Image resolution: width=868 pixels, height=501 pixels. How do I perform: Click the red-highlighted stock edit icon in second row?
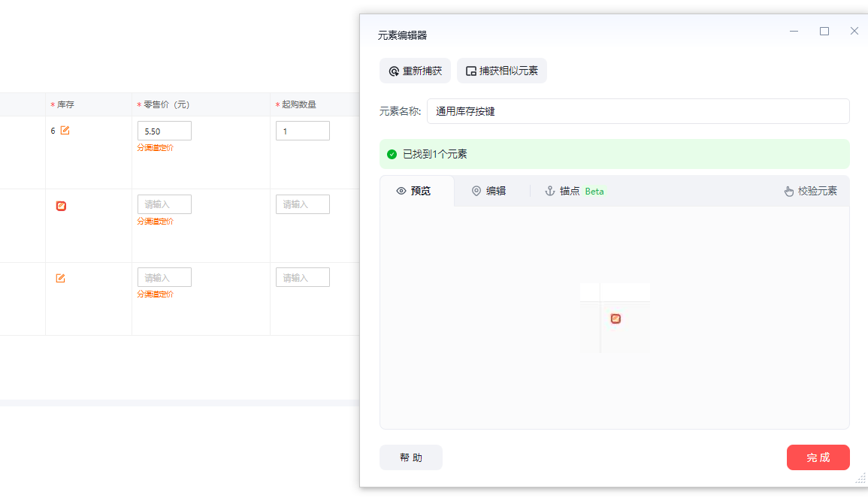pyautogui.click(x=61, y=206)
